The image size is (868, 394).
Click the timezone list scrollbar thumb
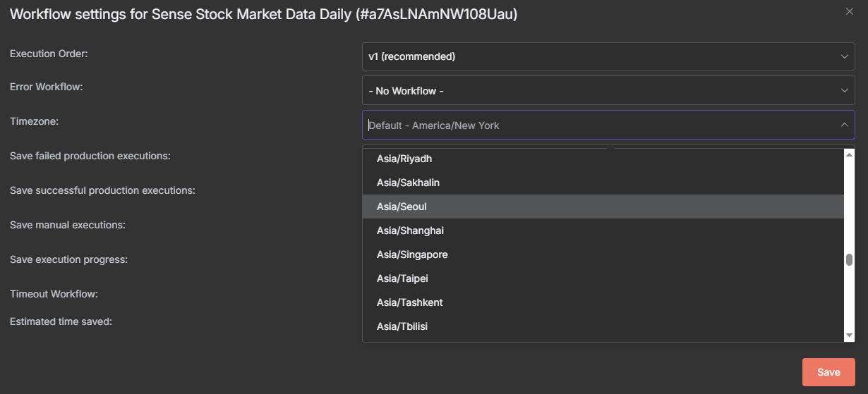pyautogui.click(x=850, y=259)
